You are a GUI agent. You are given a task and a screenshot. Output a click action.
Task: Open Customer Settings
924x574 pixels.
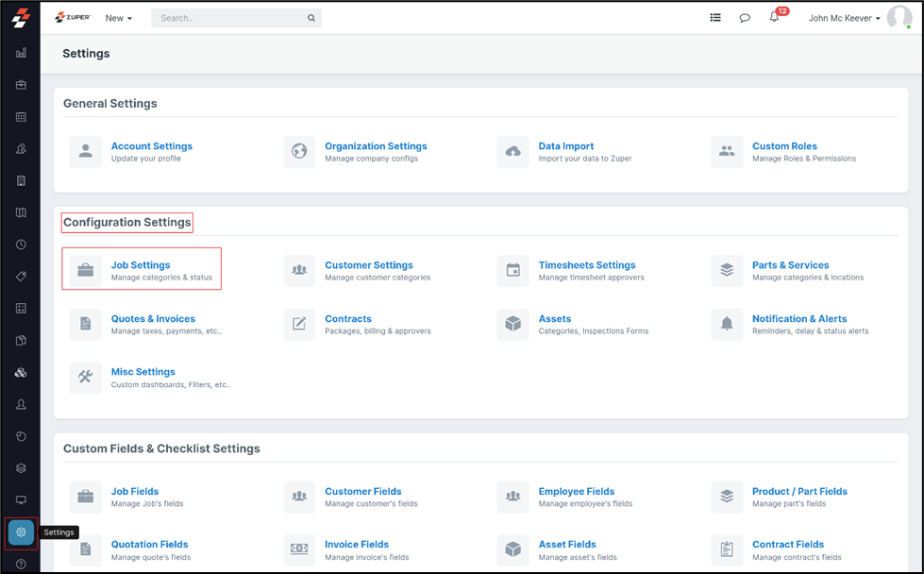point(368,265)
